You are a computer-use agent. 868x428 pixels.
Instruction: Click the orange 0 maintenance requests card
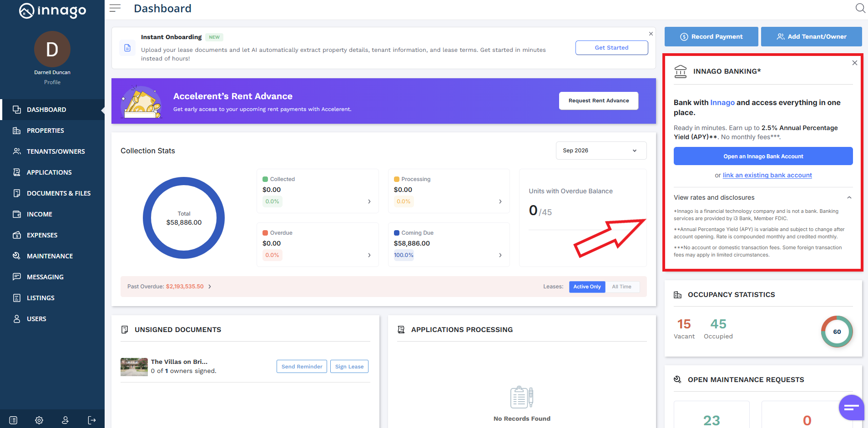tap(807, 415)
